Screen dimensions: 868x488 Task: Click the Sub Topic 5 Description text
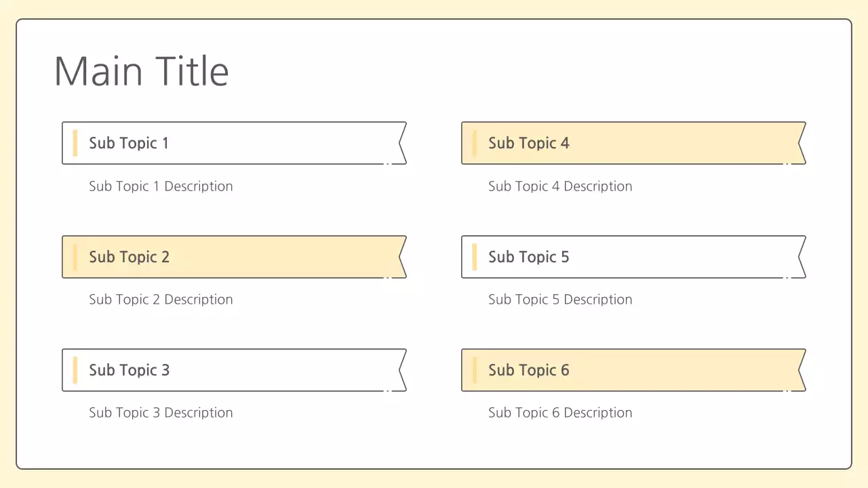click(560, 300)
